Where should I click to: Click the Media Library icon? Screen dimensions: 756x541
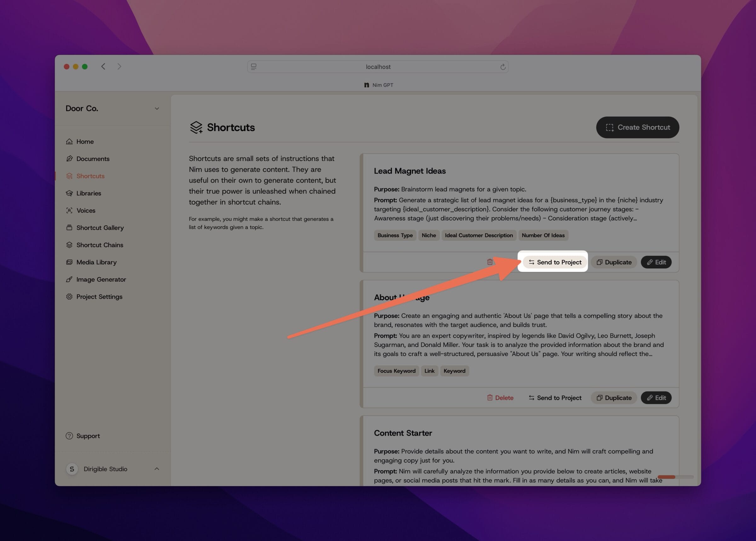(70, 262)
